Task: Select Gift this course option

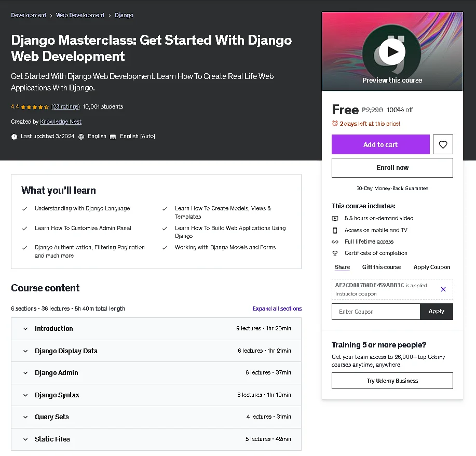Action: (x=382, y=267)
